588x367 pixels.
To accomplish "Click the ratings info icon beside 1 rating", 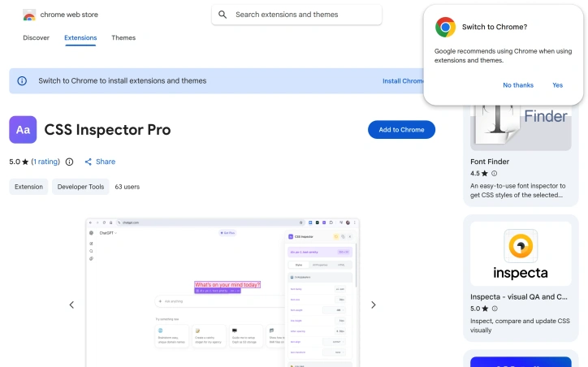I will pyautogui.click(x=69, y=162).
